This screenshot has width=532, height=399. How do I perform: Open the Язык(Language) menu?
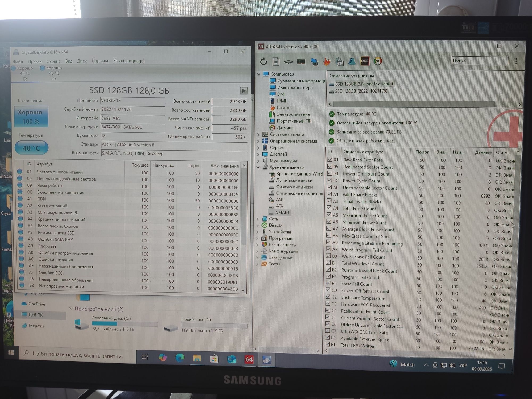(129, 61)
